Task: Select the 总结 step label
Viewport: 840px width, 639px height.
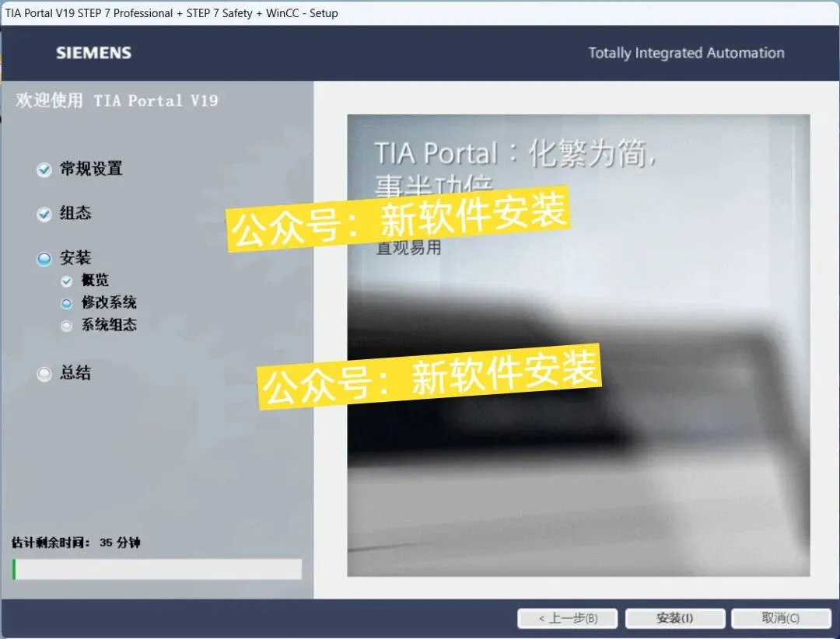Action: click(75, 372)
